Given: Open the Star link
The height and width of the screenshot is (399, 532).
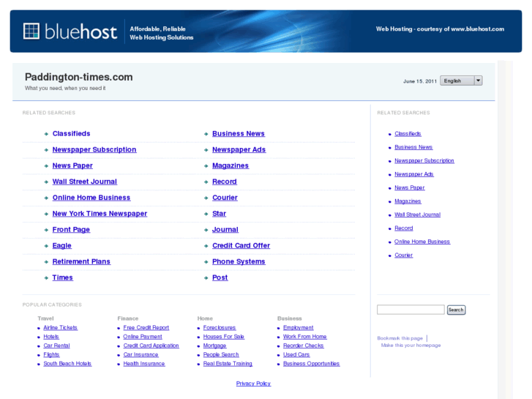Looking at the screenshot, I should [x=220, y=214].
